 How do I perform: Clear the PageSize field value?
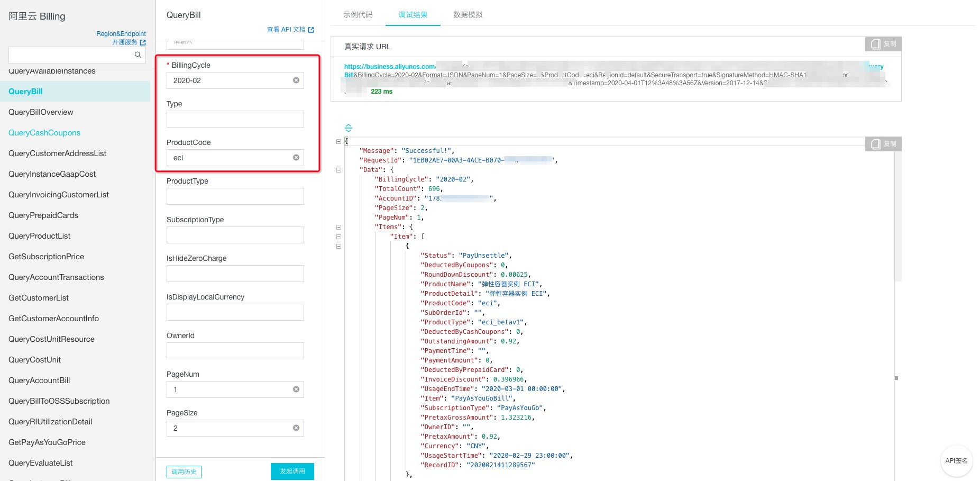296,428
